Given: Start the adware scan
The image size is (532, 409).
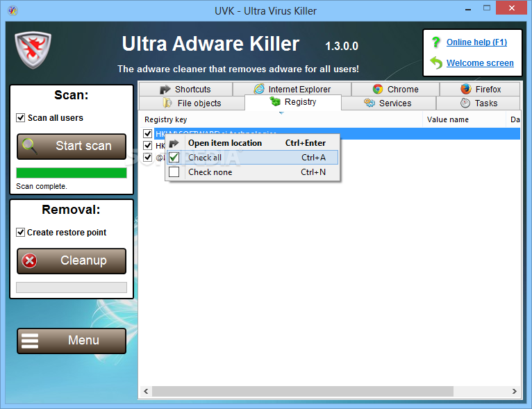Looking at the screenshot, I should (x=72, y=147).
